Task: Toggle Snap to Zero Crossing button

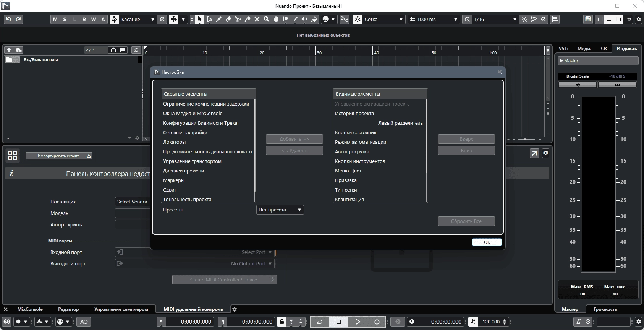Action: click(x=344, y=19)
